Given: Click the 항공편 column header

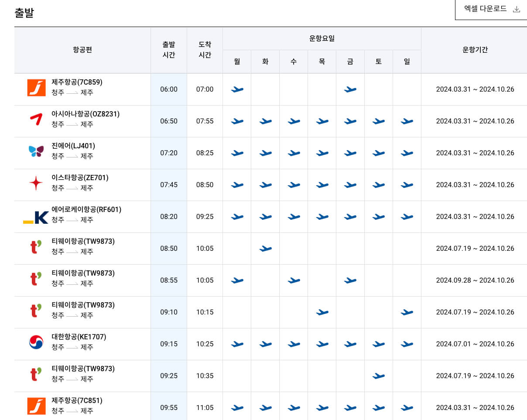Looking at the screenshot, I should coord(82,50).
